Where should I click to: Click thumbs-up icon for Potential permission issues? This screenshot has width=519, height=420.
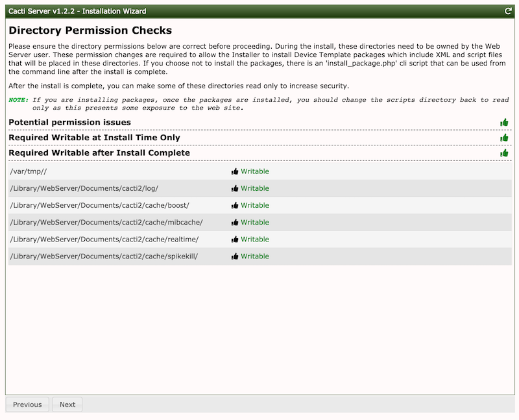pyautogui.click(x=504, y=123)
